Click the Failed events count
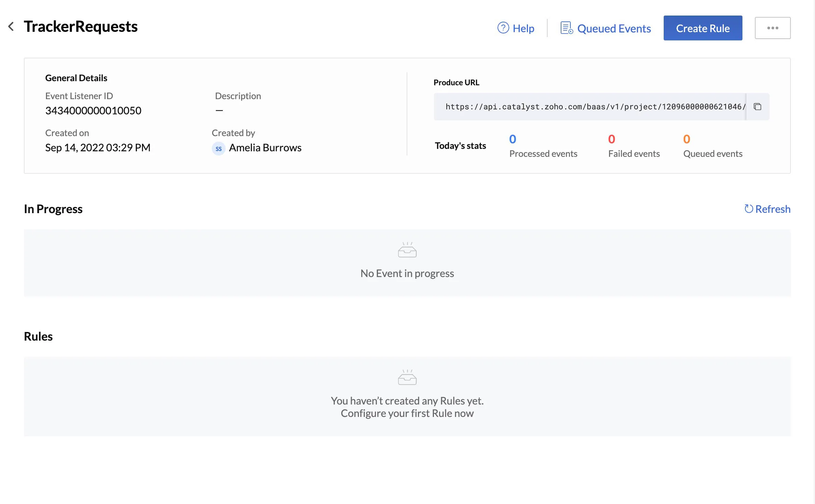Viewport: 815px width, 504px height. [x=612, y=139]
